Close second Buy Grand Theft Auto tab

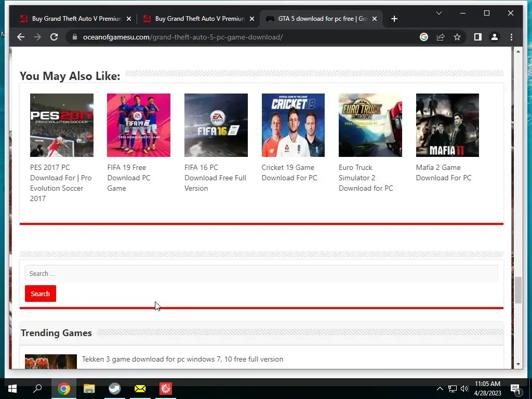click(252, 19)
